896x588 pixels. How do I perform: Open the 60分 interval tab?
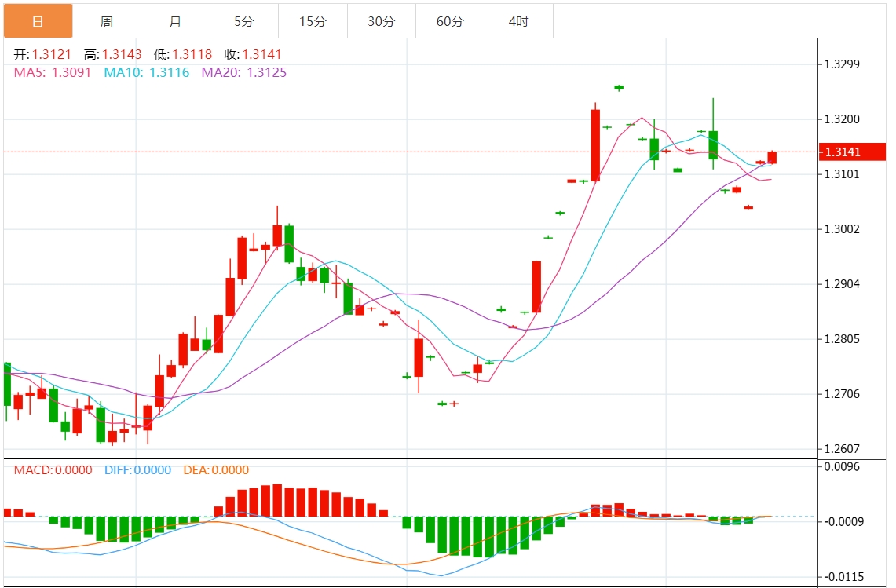pyautogui.click(x=450, y=21)
